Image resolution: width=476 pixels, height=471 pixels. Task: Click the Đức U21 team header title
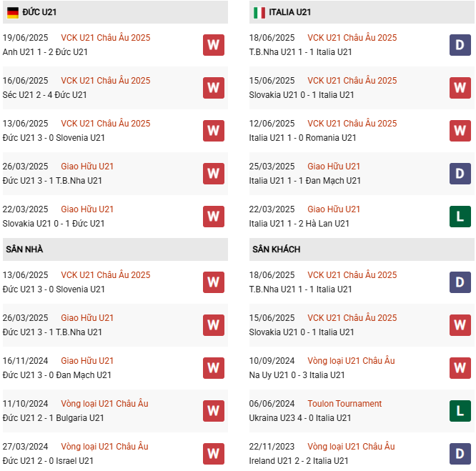coord(39,12)
